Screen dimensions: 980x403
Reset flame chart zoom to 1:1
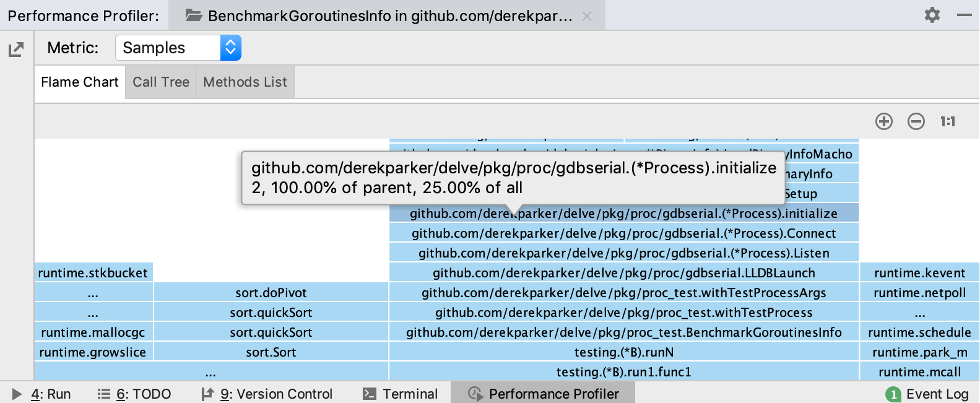click(948, 121)
